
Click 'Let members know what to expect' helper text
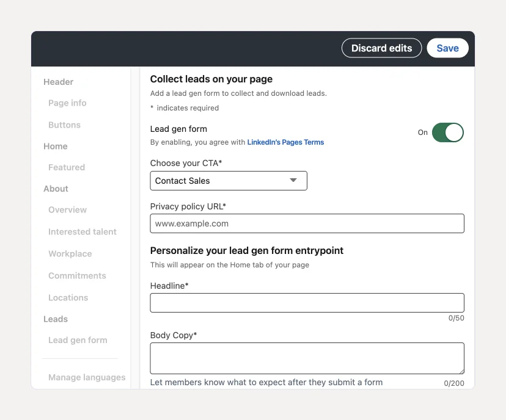coord(266,382)
